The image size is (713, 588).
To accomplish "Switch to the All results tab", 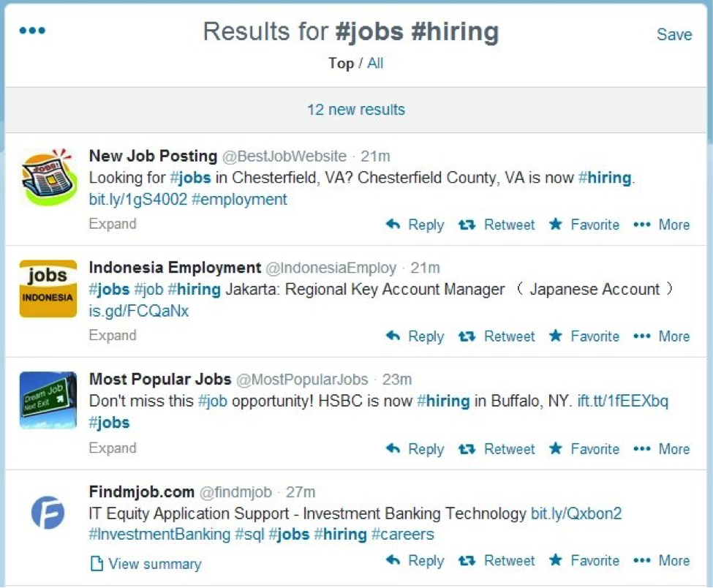I will click(374, 64).
